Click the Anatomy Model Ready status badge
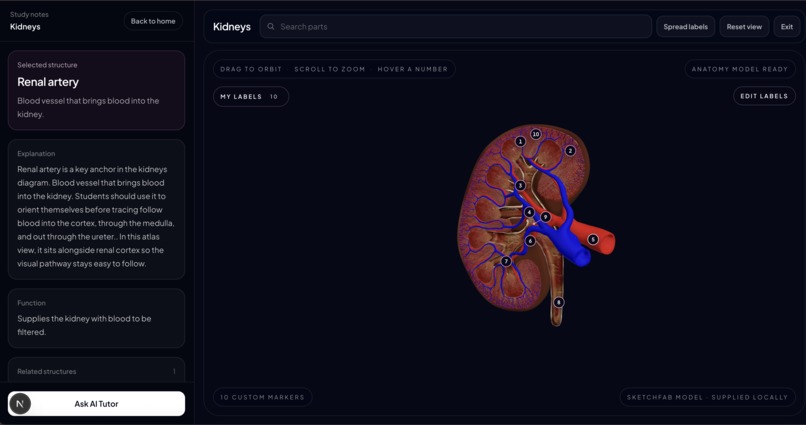This screenshot has height=425, width=806. coord(740,69)
